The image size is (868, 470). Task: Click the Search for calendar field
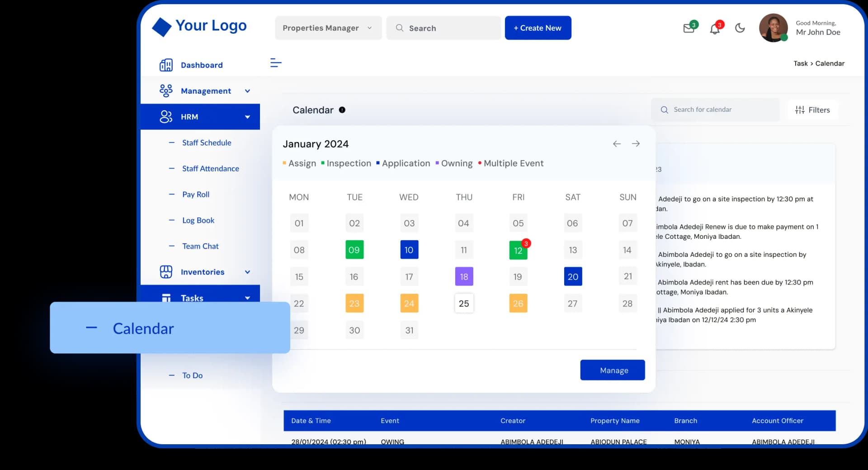click(x=716, y=109)
